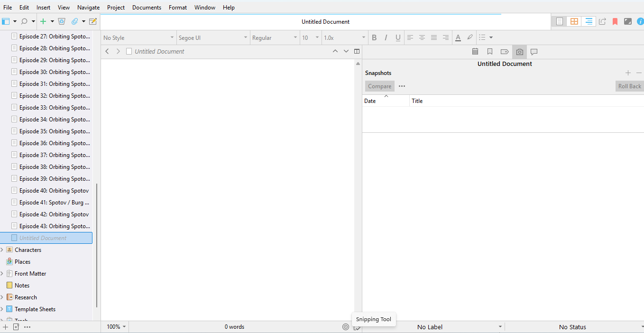Open the Snapshots camera tab in inspector
This screenshot has width=644, height=333.
click(x=519, y=52)
